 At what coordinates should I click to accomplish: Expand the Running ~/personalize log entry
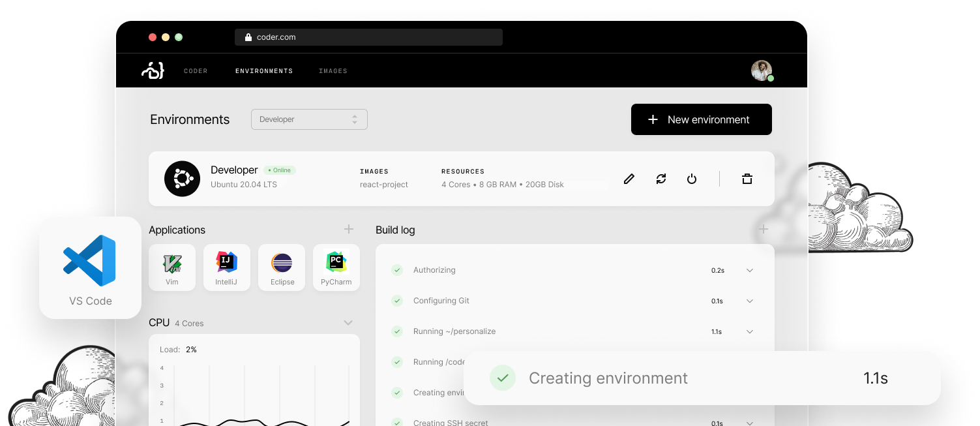(x=750, y=331)
